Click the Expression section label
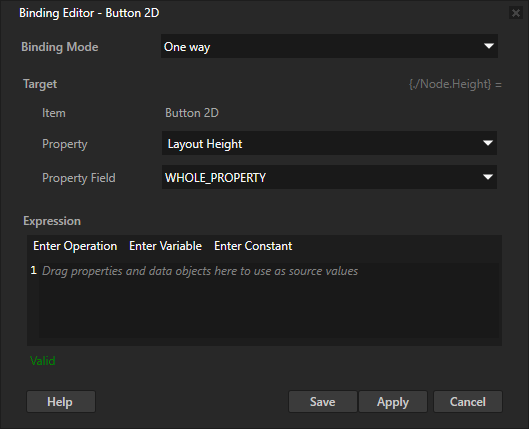 point(52,221)
